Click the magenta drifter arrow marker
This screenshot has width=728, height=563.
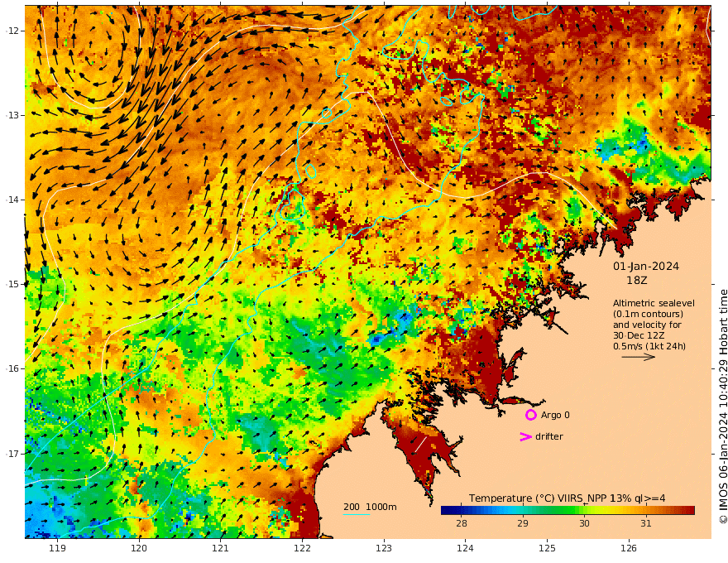[x=525, y=436]
